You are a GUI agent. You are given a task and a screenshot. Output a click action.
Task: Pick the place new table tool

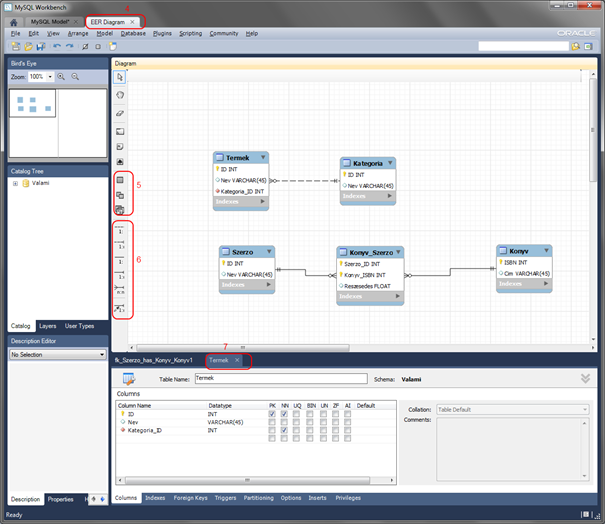point(120,179)
